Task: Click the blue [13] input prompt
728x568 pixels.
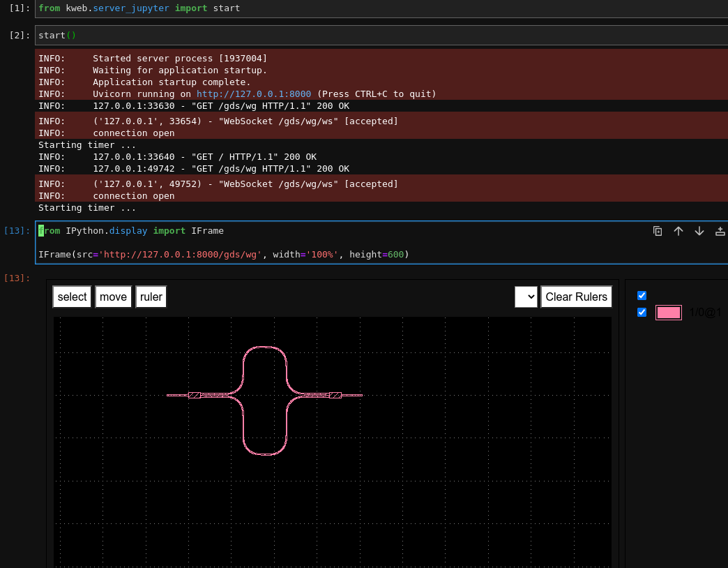Action: (17, 231)
